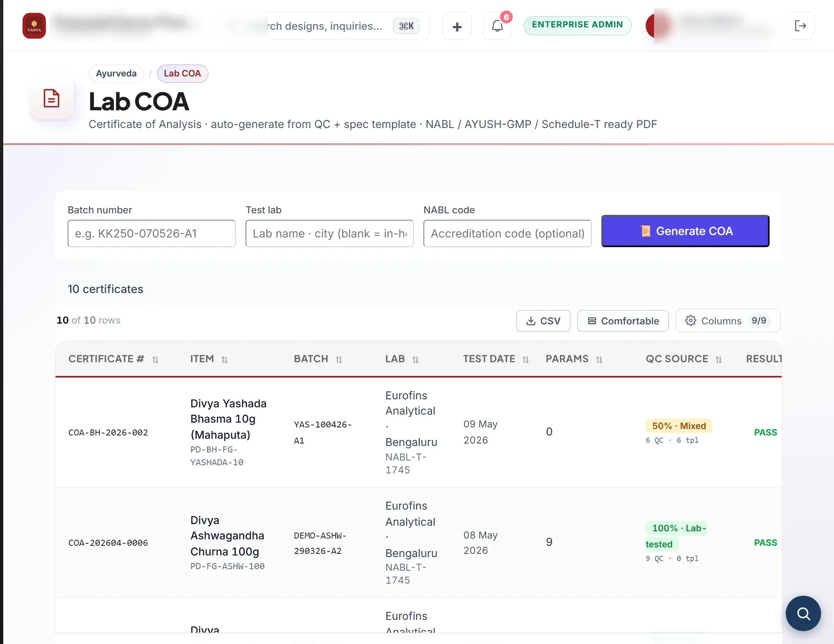Sort by QC Source column
Viewport: 834px width, 644px height.
coord(719,360)
